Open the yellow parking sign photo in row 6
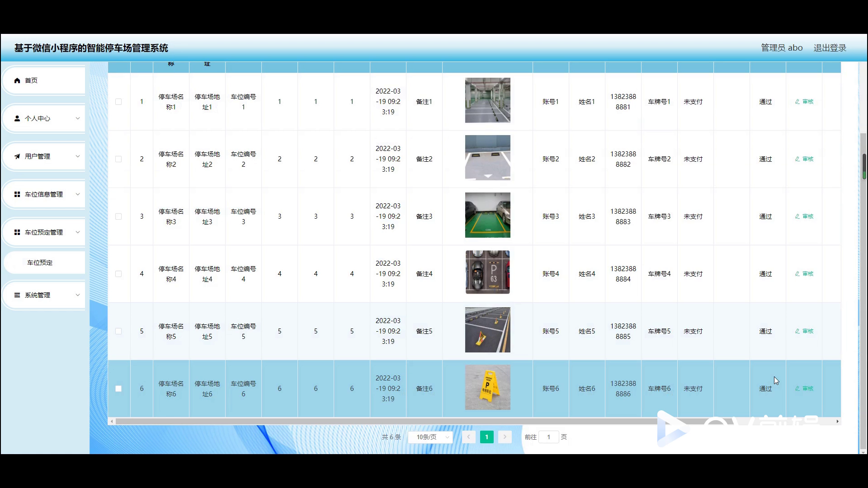The image size is (868, 488). click(x=487, y=387)
